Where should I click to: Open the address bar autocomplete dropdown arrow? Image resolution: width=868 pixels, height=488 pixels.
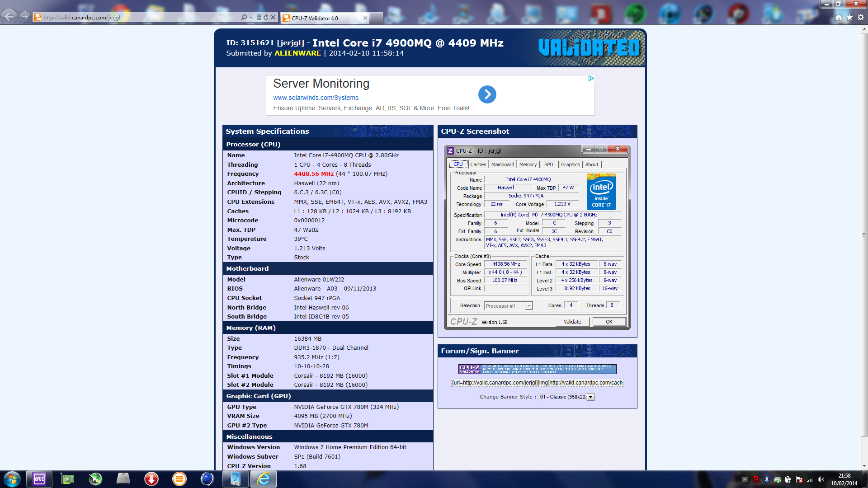[251, 18]
